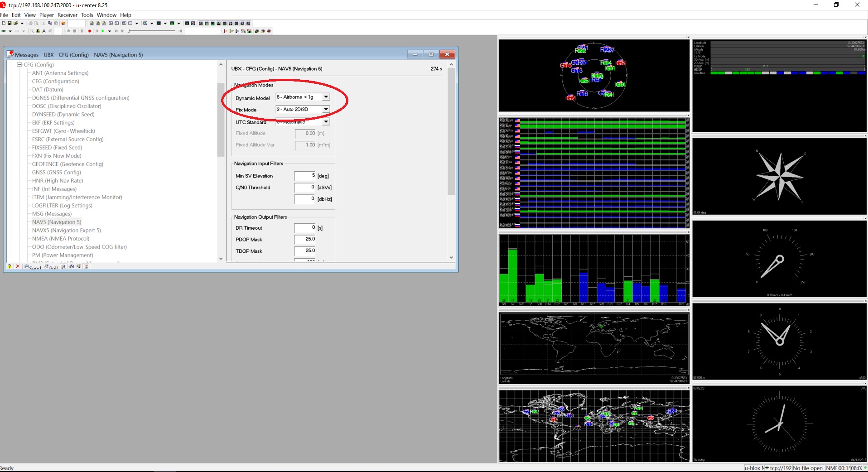Click the Hotstart H icon

[x=225, y=31]
